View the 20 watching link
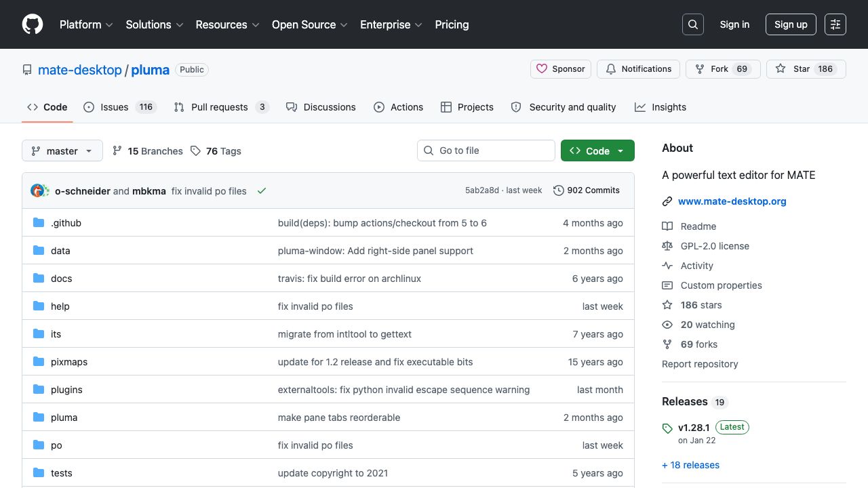 pyautogui.click(x=698, y=325)
